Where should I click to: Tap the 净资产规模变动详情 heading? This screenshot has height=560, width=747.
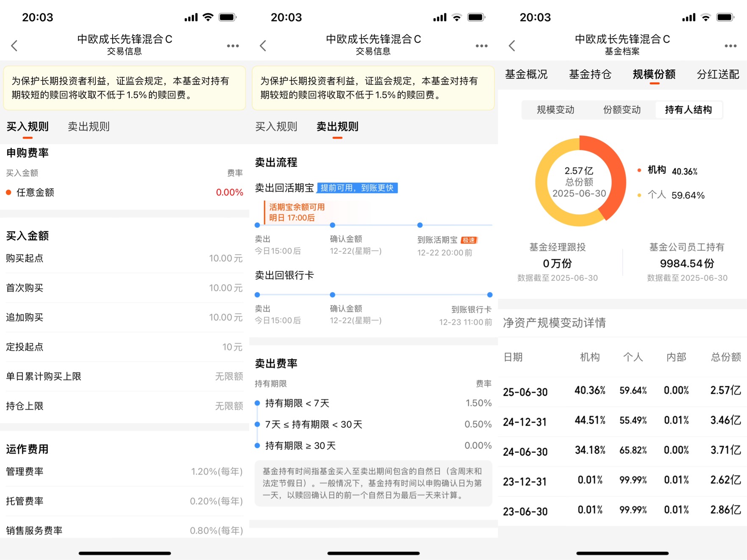[554, 323]
